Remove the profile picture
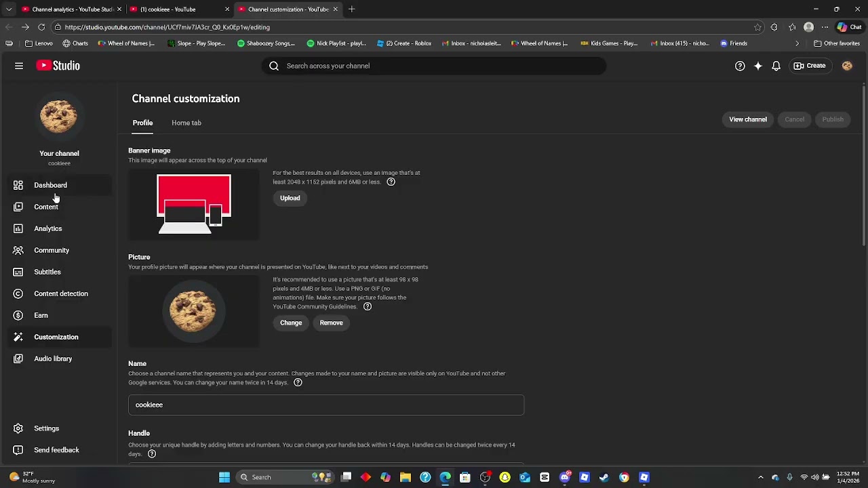 (332, 323)
